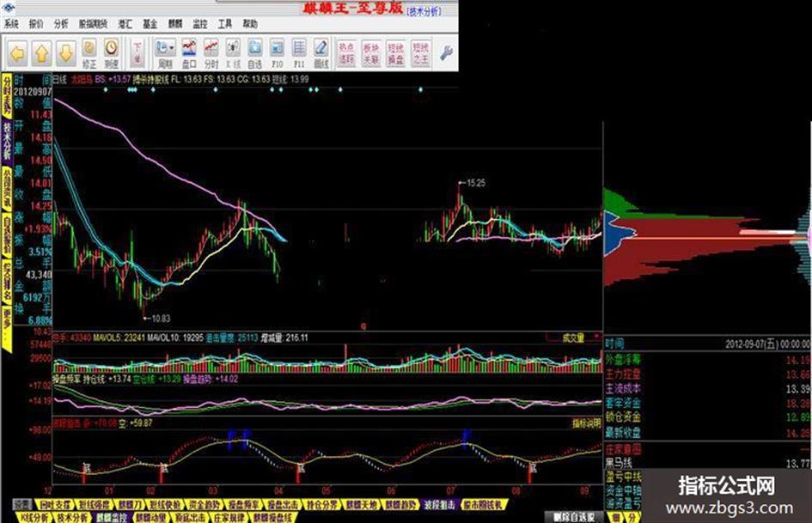Click the 盘口 toolbar icon

189,53
